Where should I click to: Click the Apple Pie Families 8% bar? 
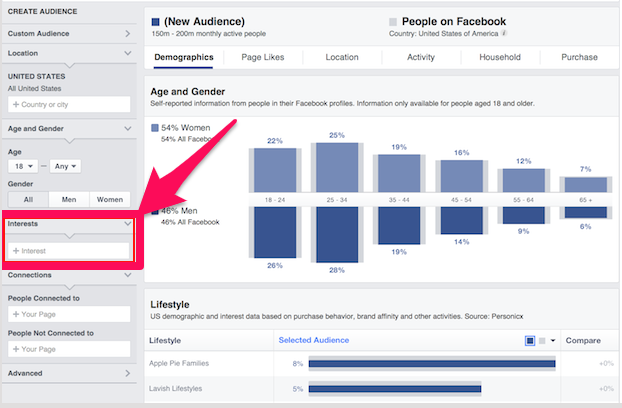tap(432, 364)
